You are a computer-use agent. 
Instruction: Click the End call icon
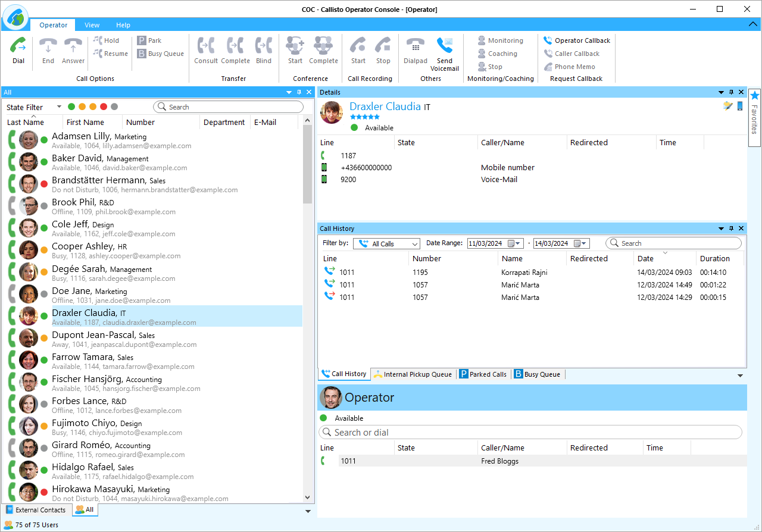coord(48,45)
